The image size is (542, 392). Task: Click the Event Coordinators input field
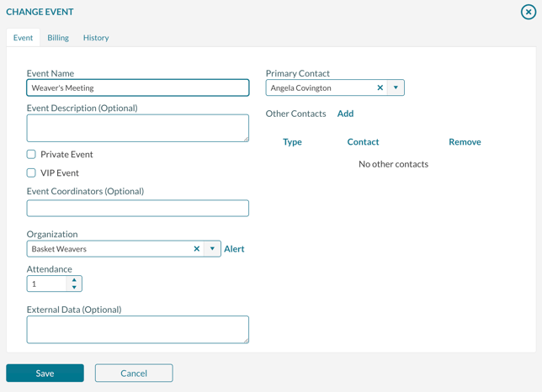coord(137,209)
